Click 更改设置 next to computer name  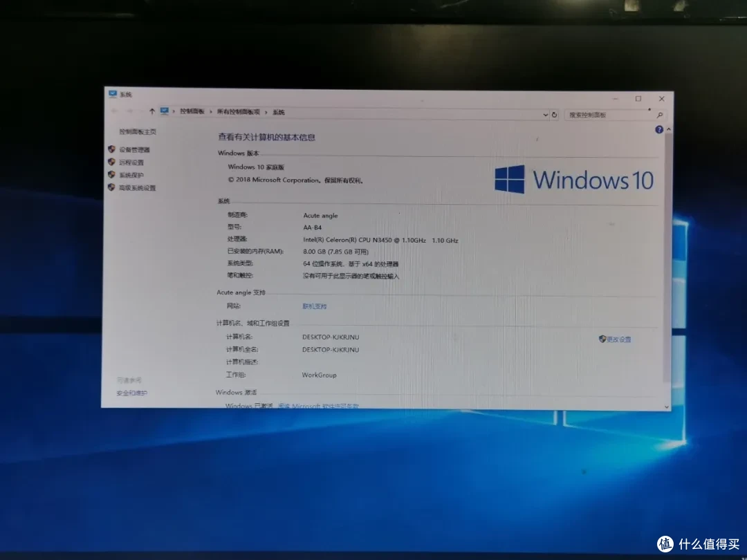619,339
